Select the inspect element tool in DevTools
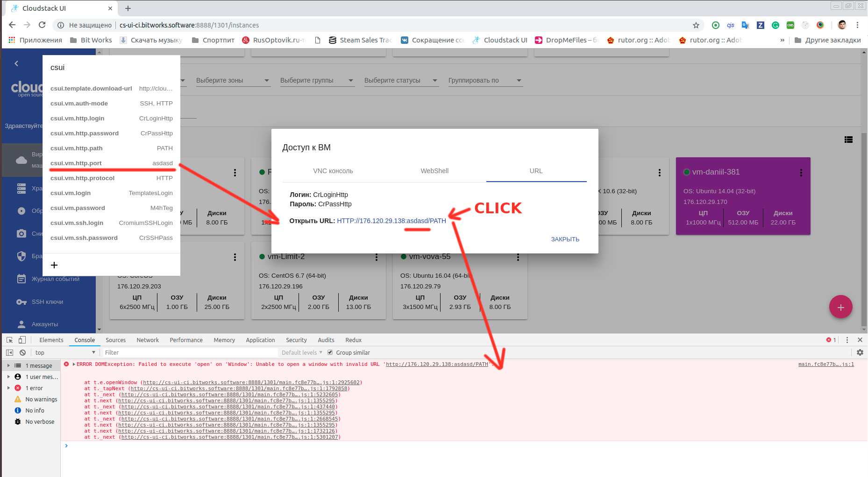 [8, 340]
